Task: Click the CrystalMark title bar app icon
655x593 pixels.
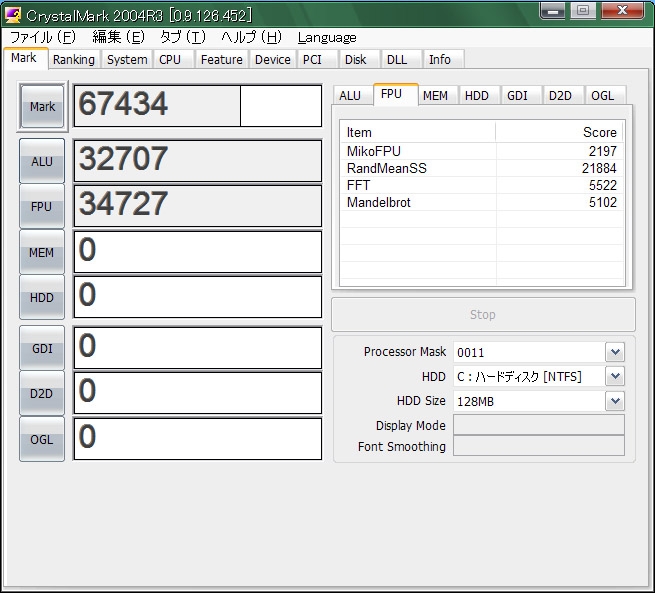Action: (x=13, y=15)
